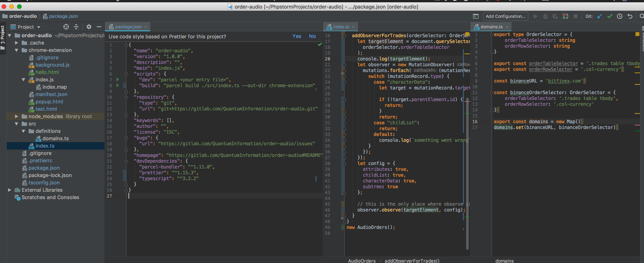Click package.json breadcrumb in navigation bar

[x=61, y=16]
